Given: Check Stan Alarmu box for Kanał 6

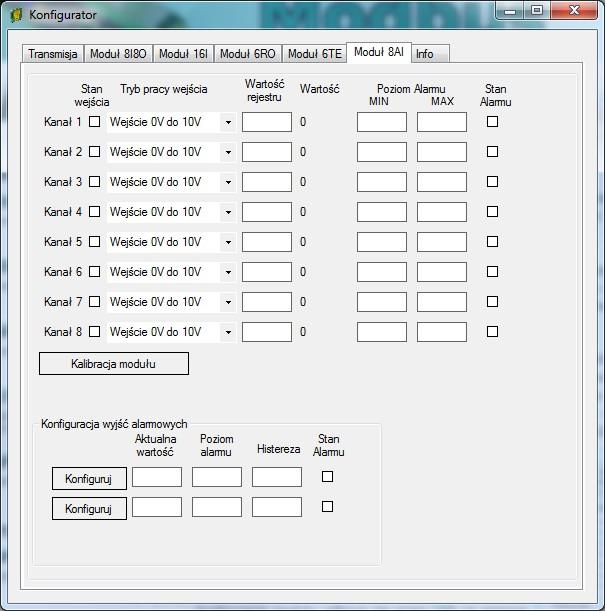Looking at the screenshot, I should click(x=492, y=272).
